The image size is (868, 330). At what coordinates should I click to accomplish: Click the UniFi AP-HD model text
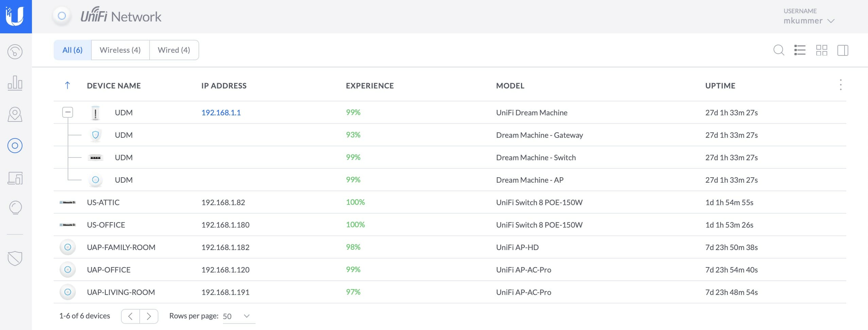(x=517, y=247)
